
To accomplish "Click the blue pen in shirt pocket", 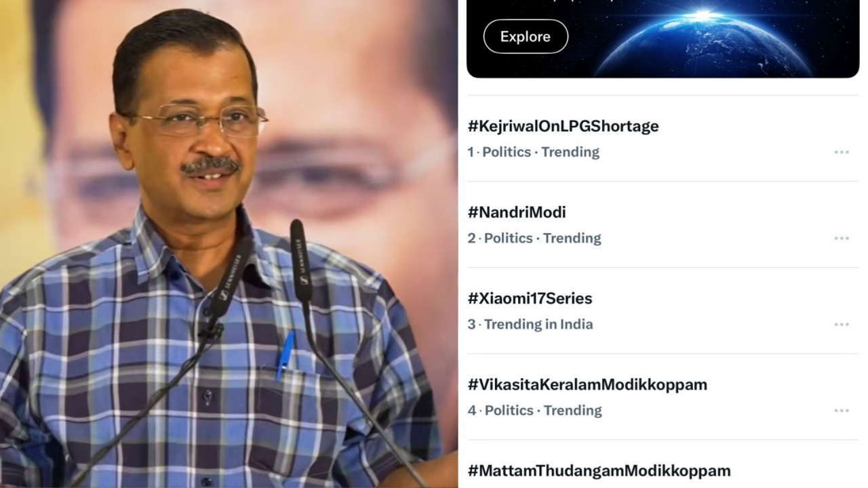I will (285, 355).
